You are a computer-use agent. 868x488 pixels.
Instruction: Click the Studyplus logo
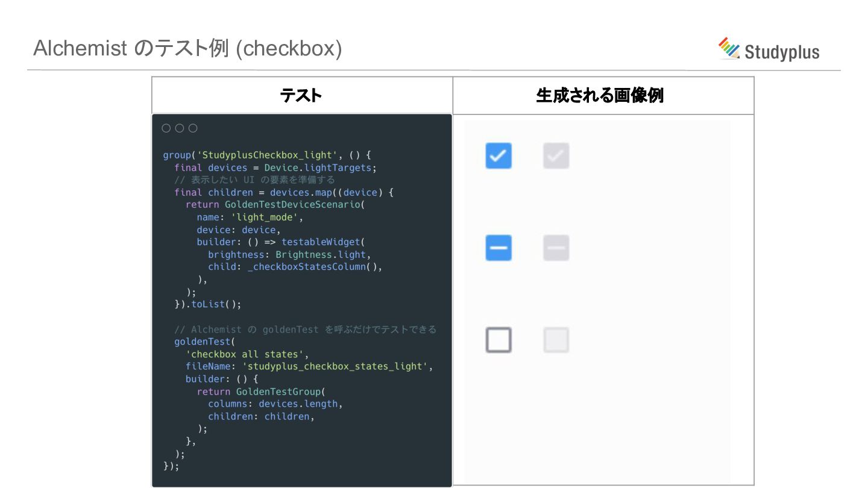[769, 49]
